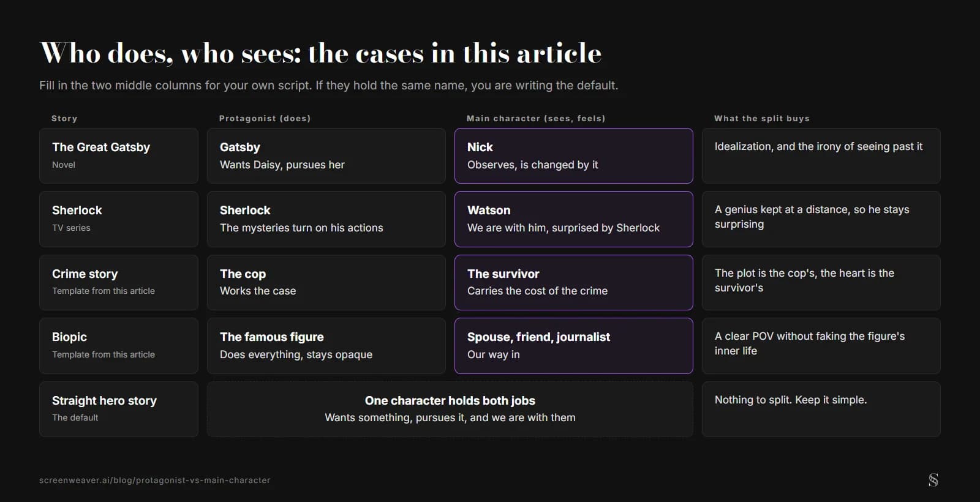Select the 'Crime story' card title

[85, 274]
